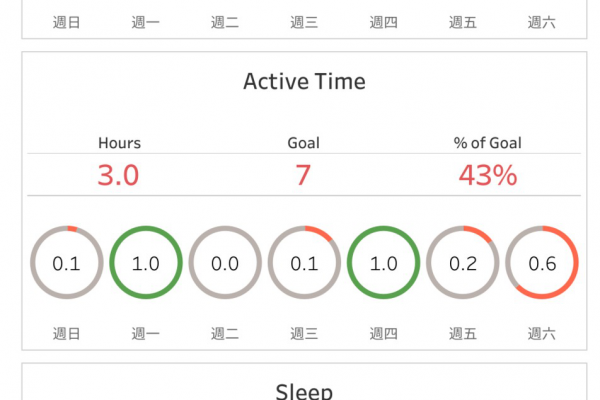Click 週六 label under Active Time rings
This screenshot has width=600, height=400.
542,334
